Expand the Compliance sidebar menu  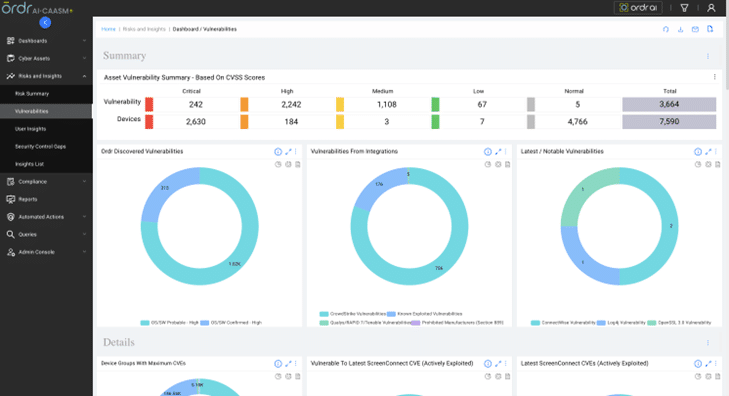[46, 182]
